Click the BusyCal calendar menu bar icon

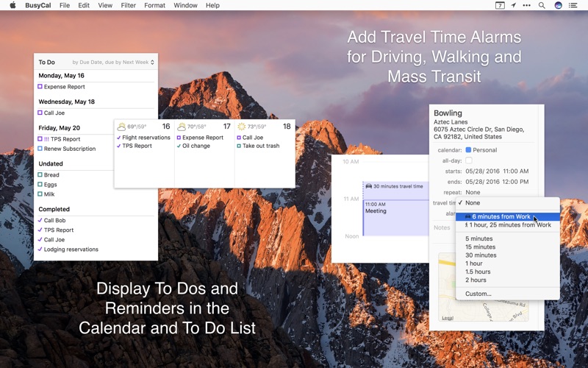point(500,5)
